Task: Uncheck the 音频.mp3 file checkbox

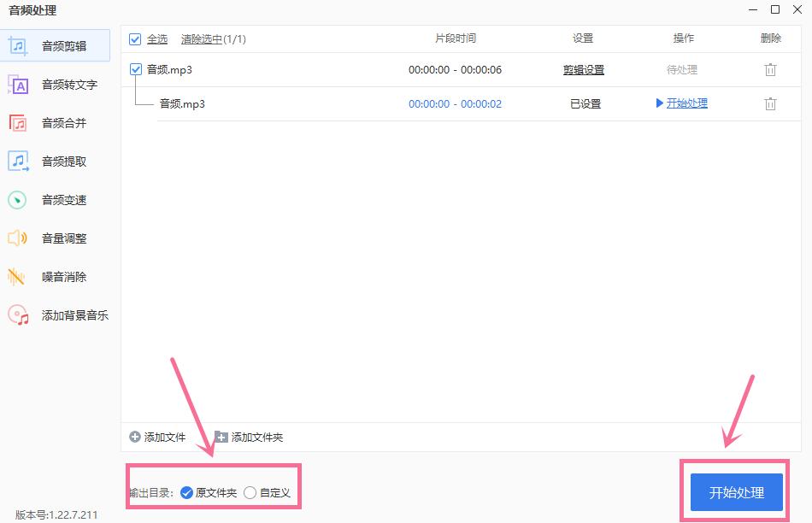Action: click(x=136, y=69)
